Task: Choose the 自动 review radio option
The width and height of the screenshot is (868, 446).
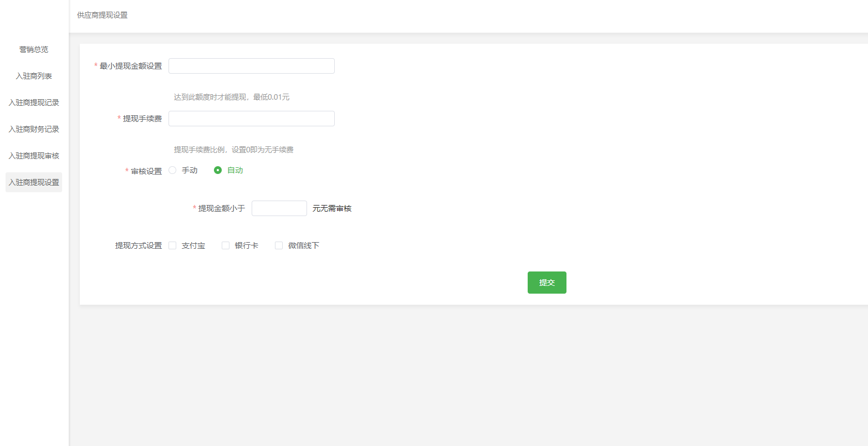Action: pos(218,170)
